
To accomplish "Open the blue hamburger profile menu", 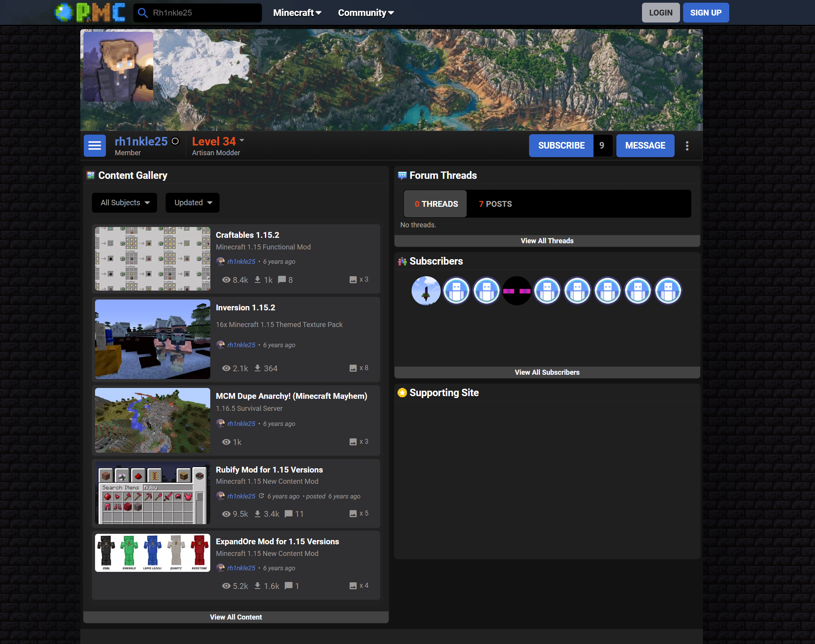I will 95,146.
